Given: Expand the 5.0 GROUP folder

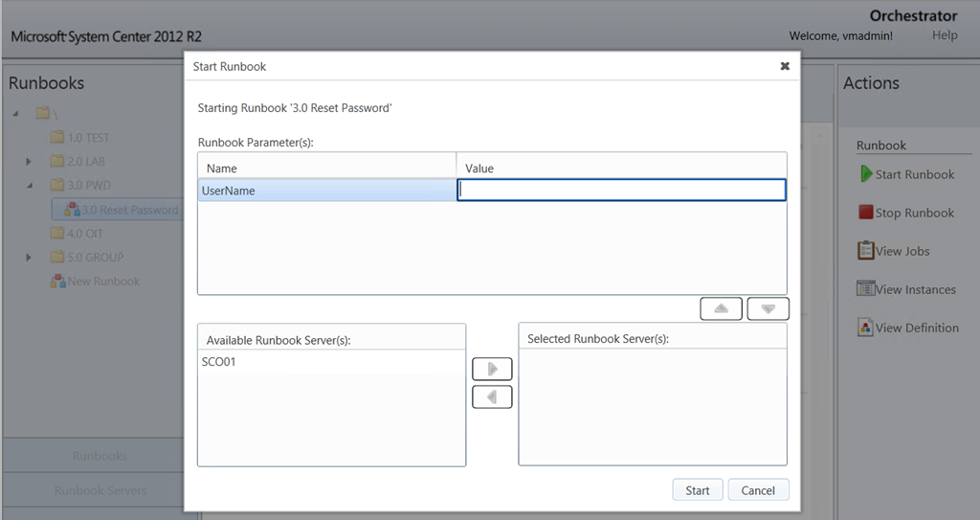Looking at the screenshot, I should point(30,258).
